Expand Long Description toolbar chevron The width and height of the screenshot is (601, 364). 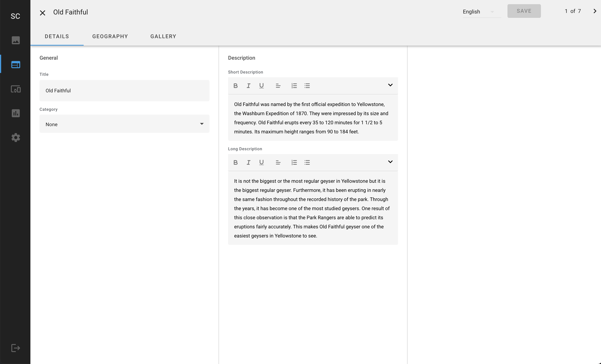click(x=390, y=162)
